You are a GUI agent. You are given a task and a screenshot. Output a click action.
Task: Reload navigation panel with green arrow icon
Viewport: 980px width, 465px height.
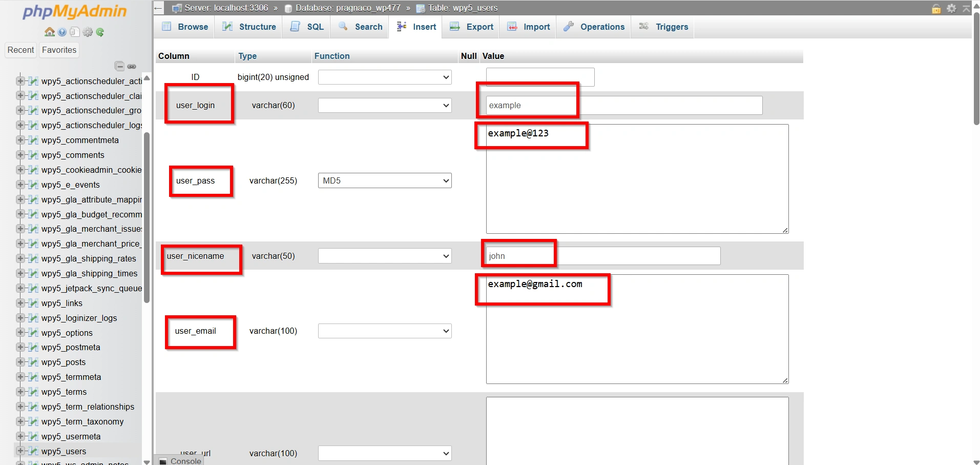(100, 32)
